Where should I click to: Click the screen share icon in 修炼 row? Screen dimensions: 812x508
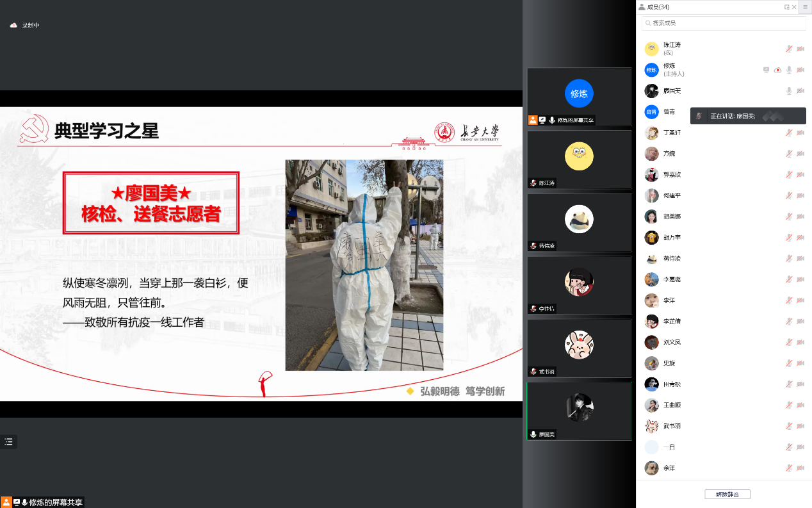point(766,70)
